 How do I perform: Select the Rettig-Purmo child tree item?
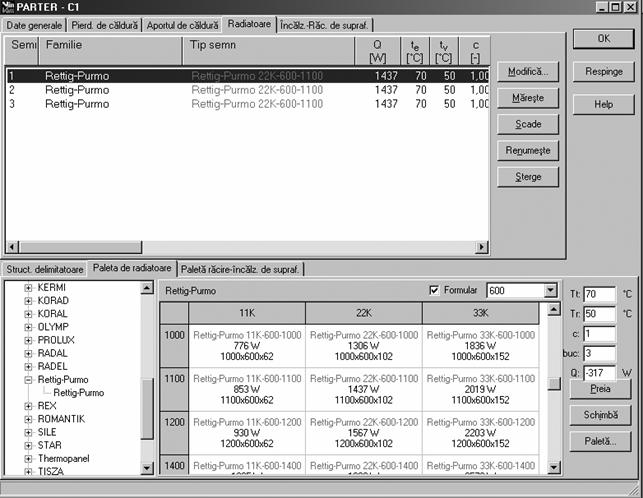[x=80, y=393]
